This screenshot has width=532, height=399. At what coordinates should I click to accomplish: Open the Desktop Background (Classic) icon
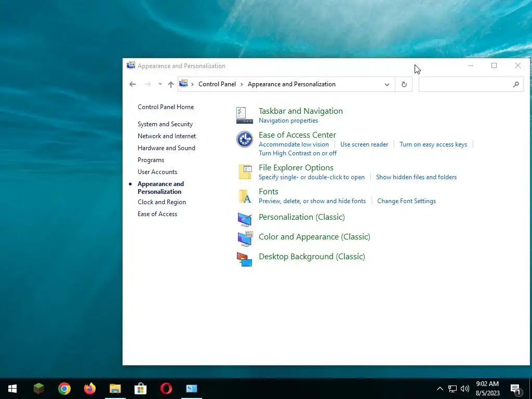click(245, 259)
